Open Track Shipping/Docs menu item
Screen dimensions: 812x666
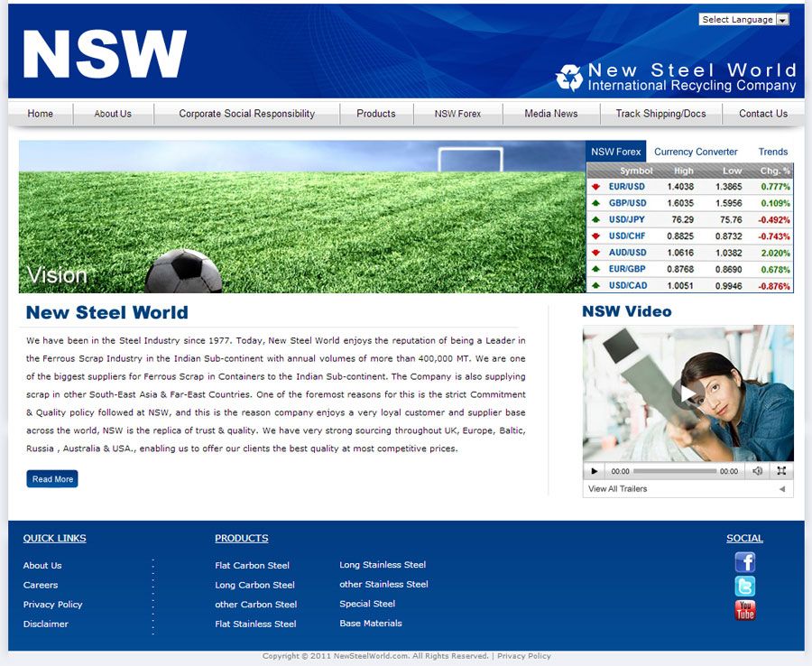[660, 114]
